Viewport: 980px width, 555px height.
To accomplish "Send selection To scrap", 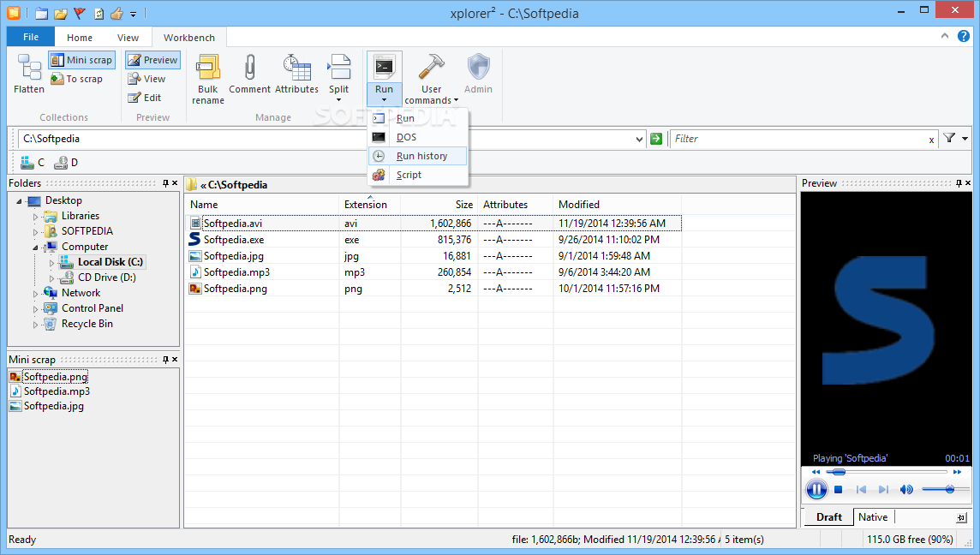I will 76,79.
